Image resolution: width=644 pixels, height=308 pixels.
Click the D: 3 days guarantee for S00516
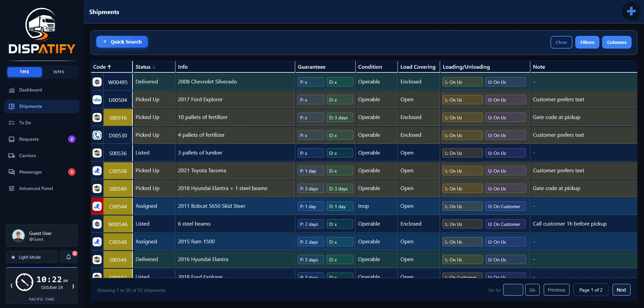pos(340,118)
